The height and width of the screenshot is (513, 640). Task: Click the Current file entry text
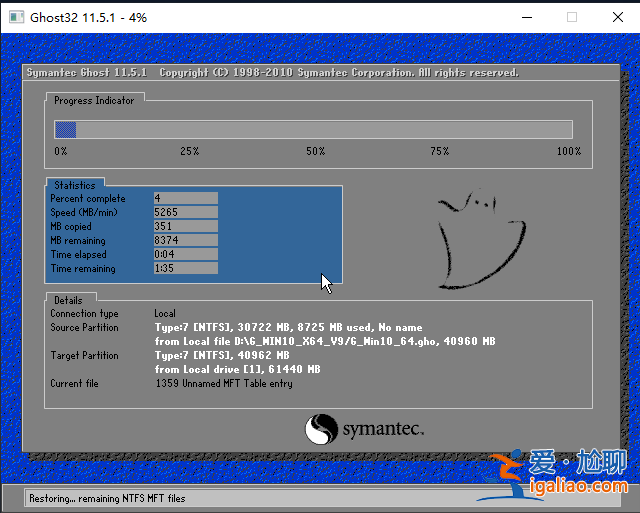tap(223, 383)
